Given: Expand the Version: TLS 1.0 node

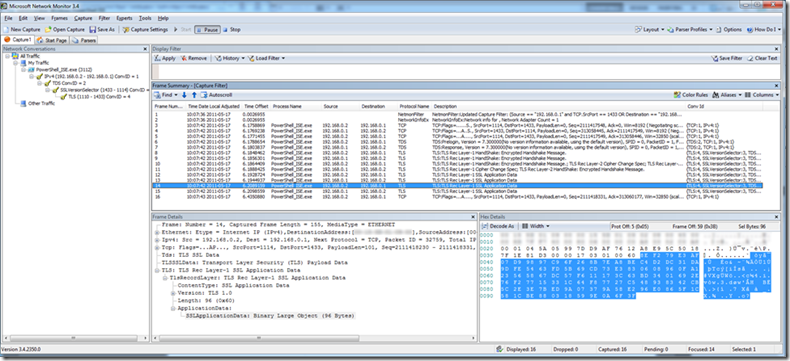Looking at the screenshot, I should coord(173,293).
